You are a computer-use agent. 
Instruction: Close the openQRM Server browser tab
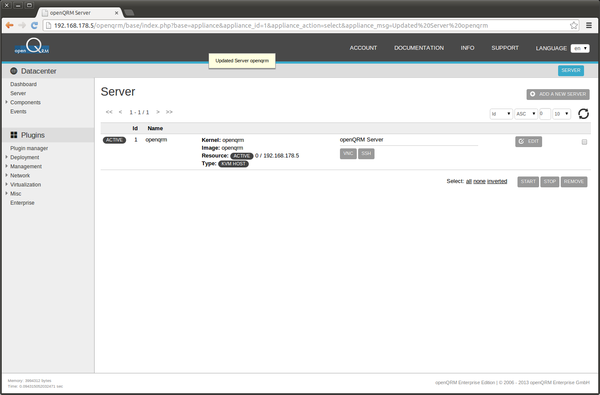click(x=117, y=13)
